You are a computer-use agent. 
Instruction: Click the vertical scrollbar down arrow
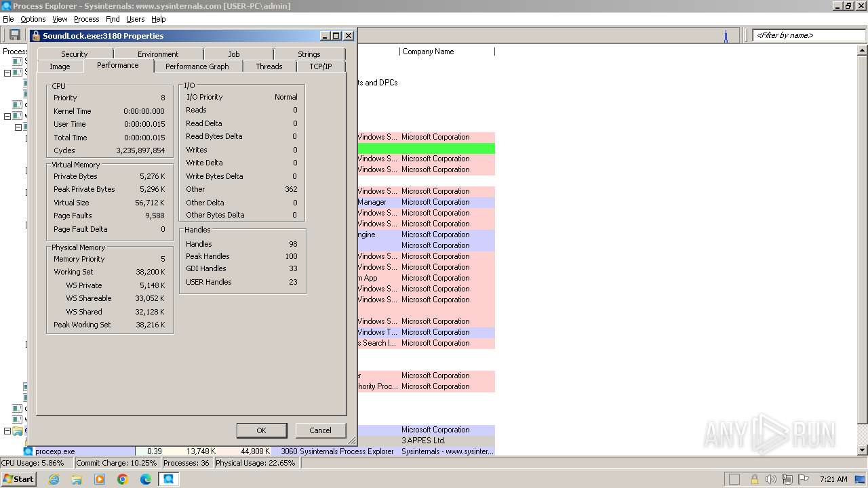(863, 450)
